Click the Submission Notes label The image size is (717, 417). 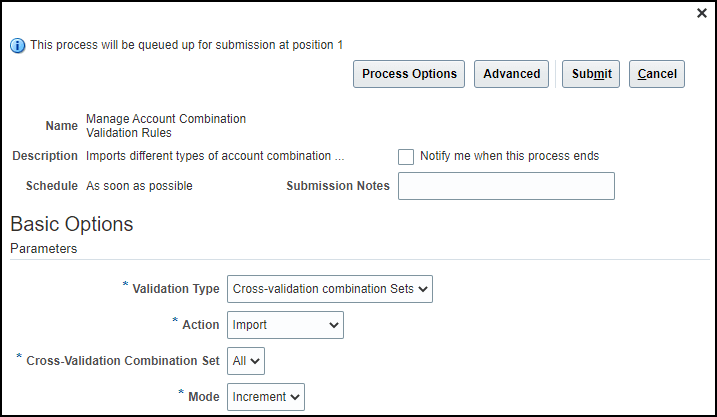pos(338,186)
